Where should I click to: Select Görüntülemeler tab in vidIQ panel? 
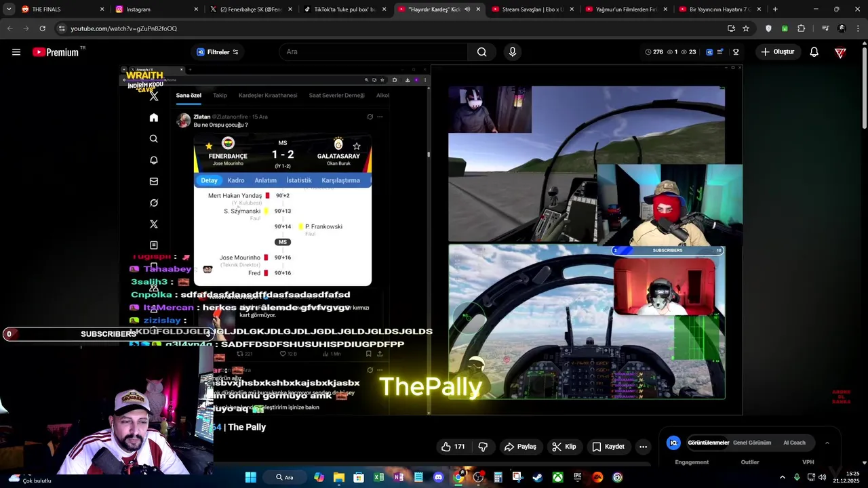click(x=708, y=443)
